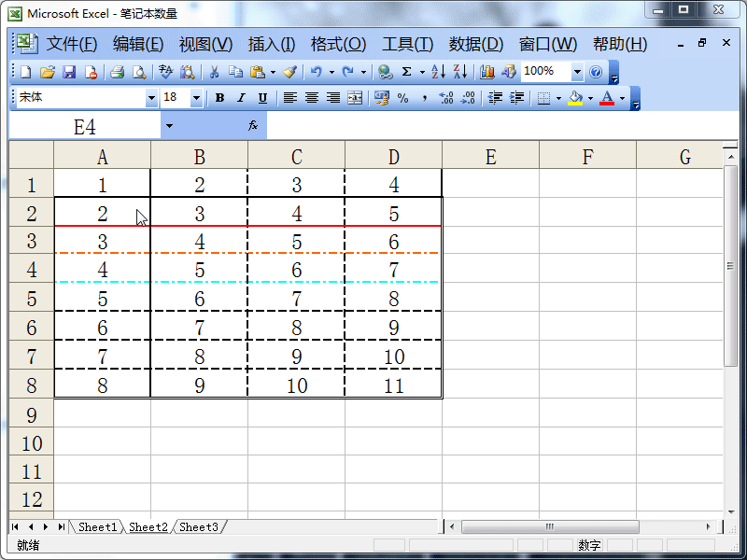Toggle italic formatting

tap(241, 98)
